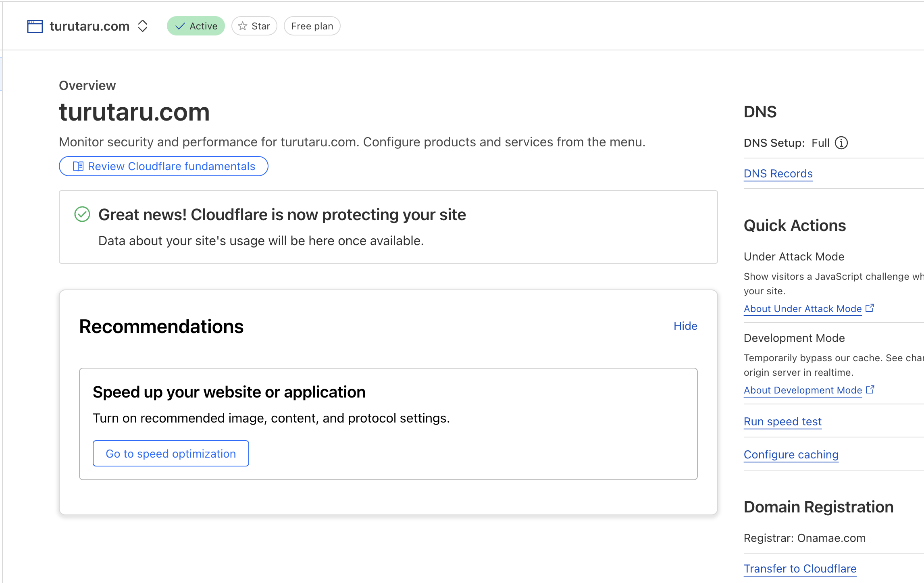
Task: Click the checkmark inside Active badge
Action: [x=180, y=26]
